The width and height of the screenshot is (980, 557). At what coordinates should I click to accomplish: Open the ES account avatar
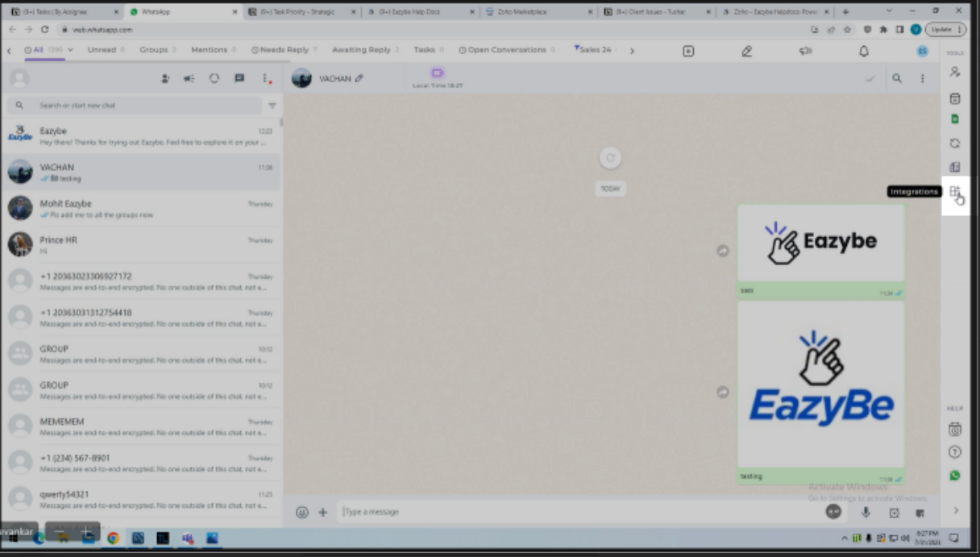[x=923, y=51]
